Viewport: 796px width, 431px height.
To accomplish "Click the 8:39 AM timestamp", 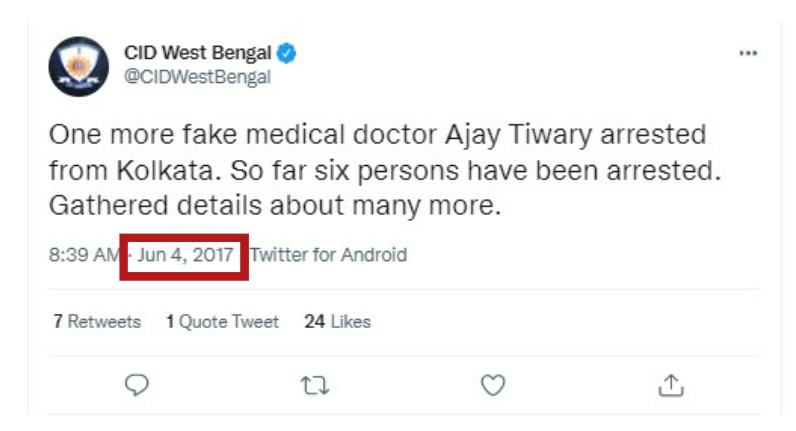I will 84,255.
